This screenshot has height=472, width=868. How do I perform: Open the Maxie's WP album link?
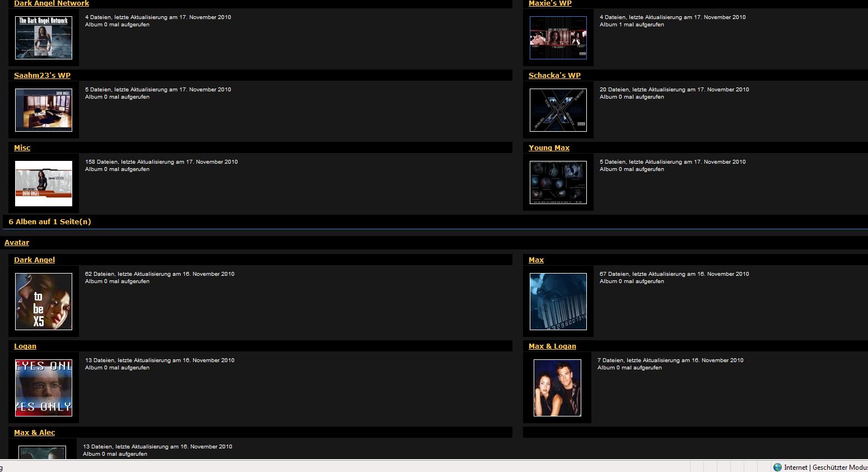tap(550, 3)
